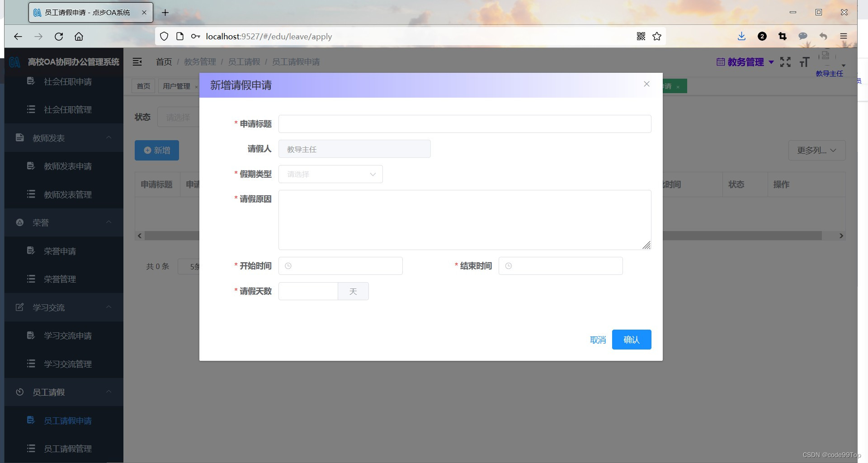Click 首页 in the breadcrumb navigation
The image size is (868, 463).
pyautogui.click(x=164, y=62)
